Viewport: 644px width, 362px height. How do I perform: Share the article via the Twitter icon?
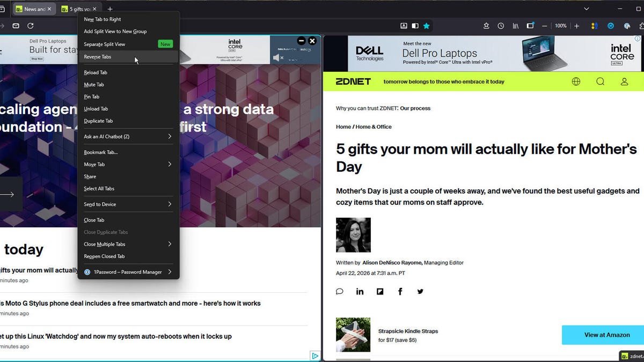420,291
